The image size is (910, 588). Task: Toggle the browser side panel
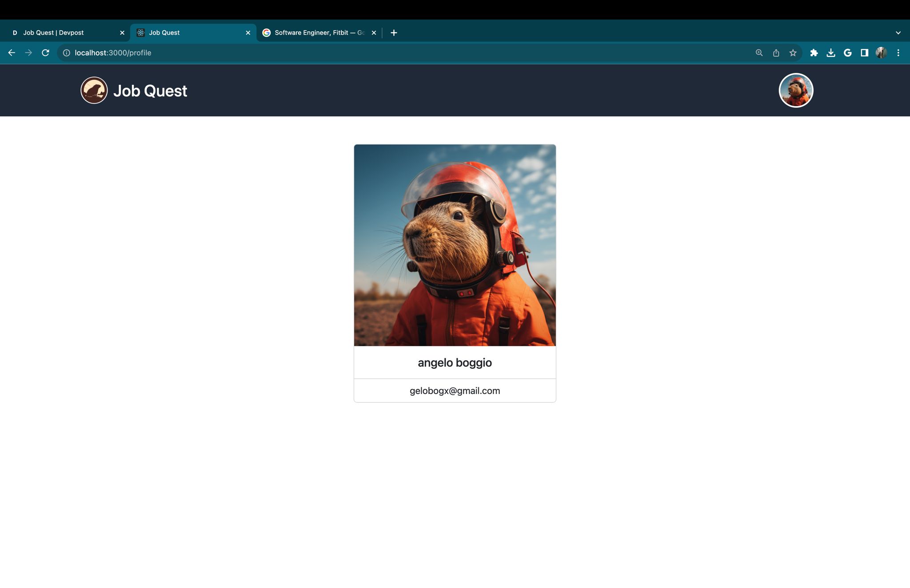click(865, 53)
